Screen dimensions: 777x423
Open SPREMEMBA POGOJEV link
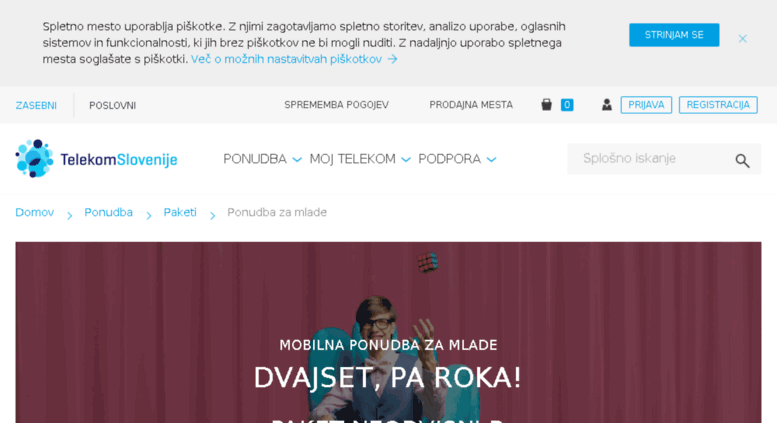point(336,105)
